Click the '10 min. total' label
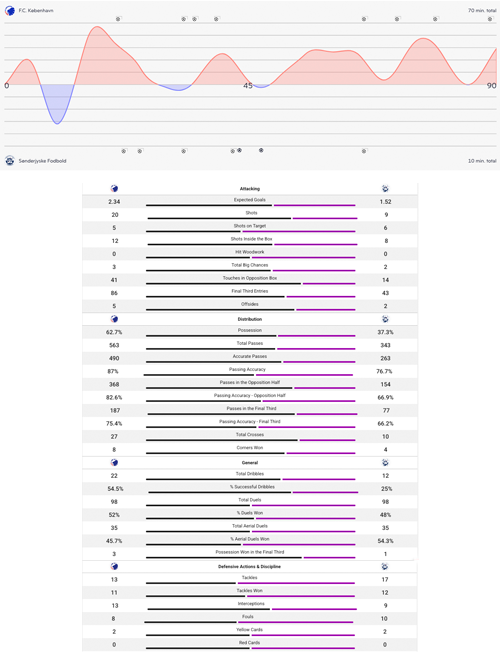The width and height of the screenshot is (500, 654). click(482, 161)
